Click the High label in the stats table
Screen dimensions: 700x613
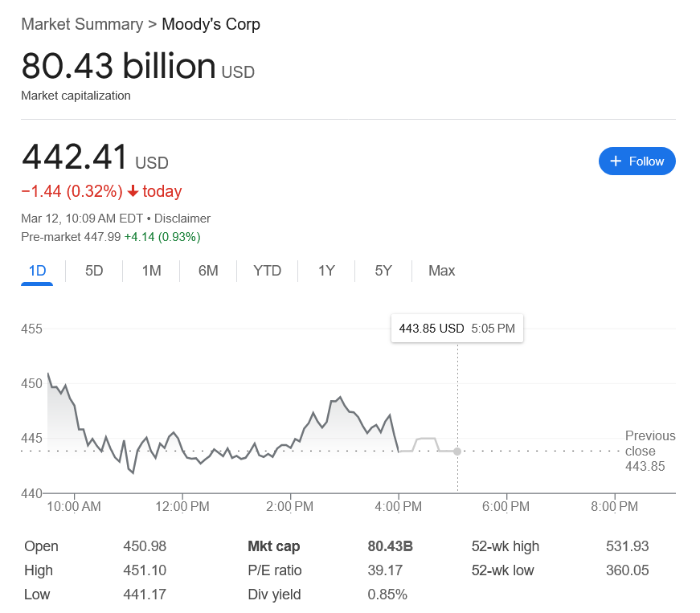(x=39, y=570)
